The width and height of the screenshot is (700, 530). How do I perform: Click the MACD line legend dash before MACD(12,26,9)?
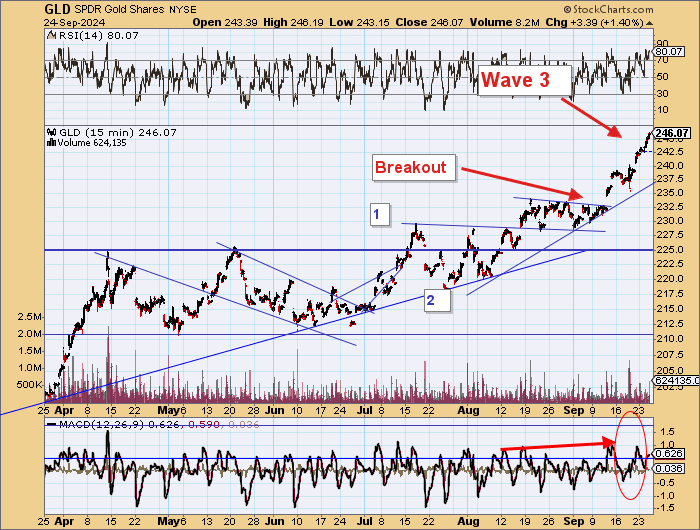52,425
